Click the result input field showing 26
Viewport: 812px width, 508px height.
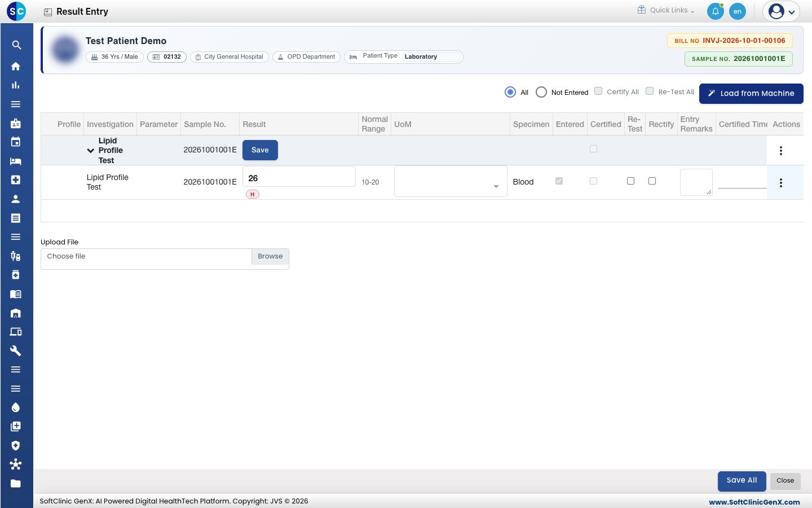[x=299, y=177]
